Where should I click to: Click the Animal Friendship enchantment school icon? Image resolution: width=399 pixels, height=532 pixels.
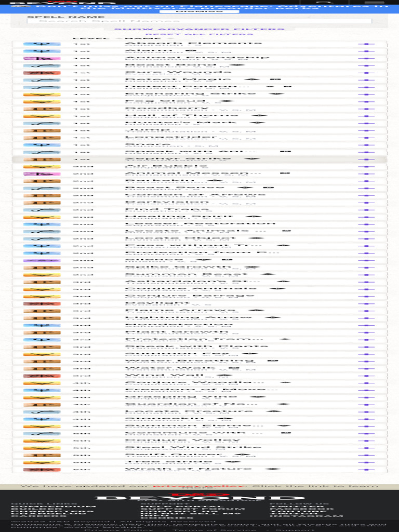point(42,59)
